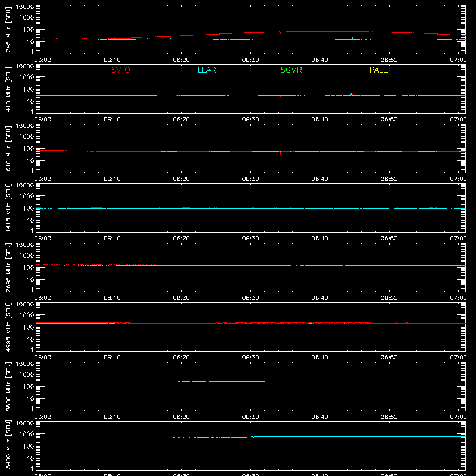
Task: Click the 10 tick label in 610 MHz panel
Action: (x=30, y=161)
